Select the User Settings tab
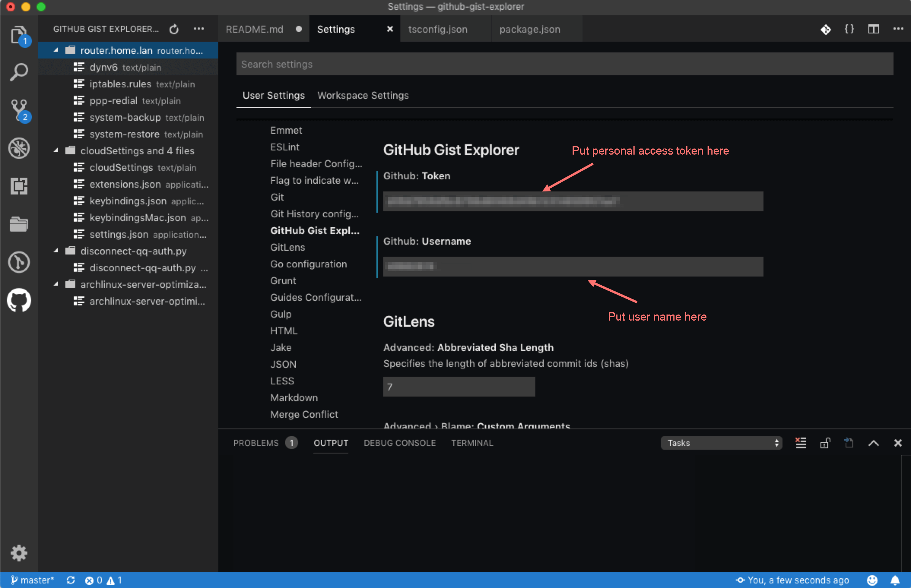This screenshot has height=588, width=911. tap(272, 96)
